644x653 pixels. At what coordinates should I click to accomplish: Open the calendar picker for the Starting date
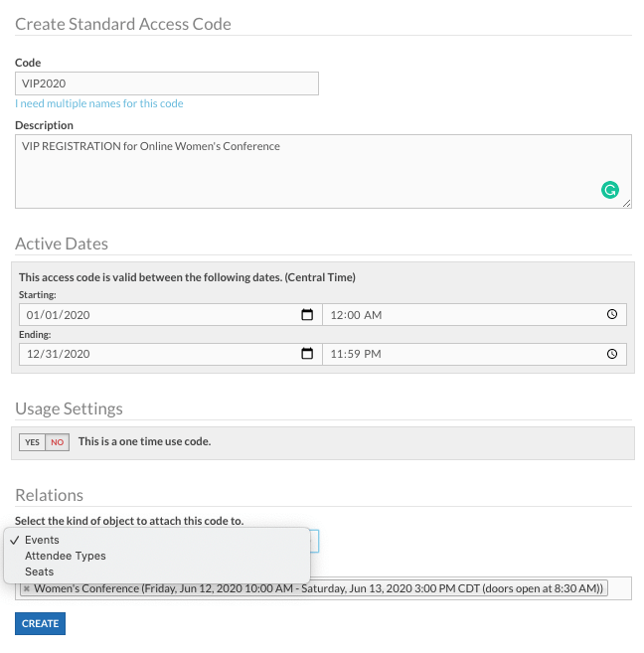tap(307, 314)
